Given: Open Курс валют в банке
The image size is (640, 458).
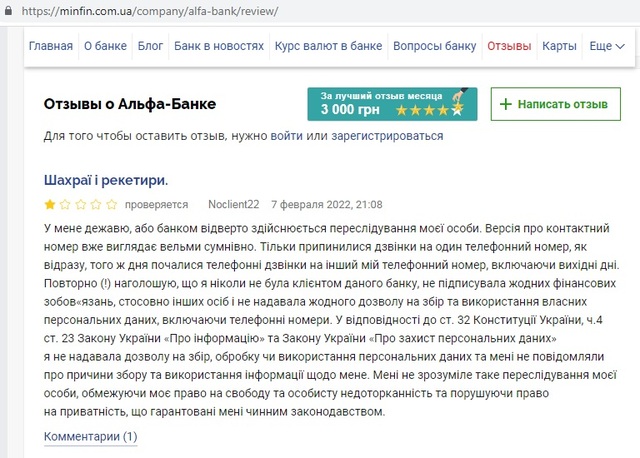Looking at the screenshot, I should click(329, 46).
